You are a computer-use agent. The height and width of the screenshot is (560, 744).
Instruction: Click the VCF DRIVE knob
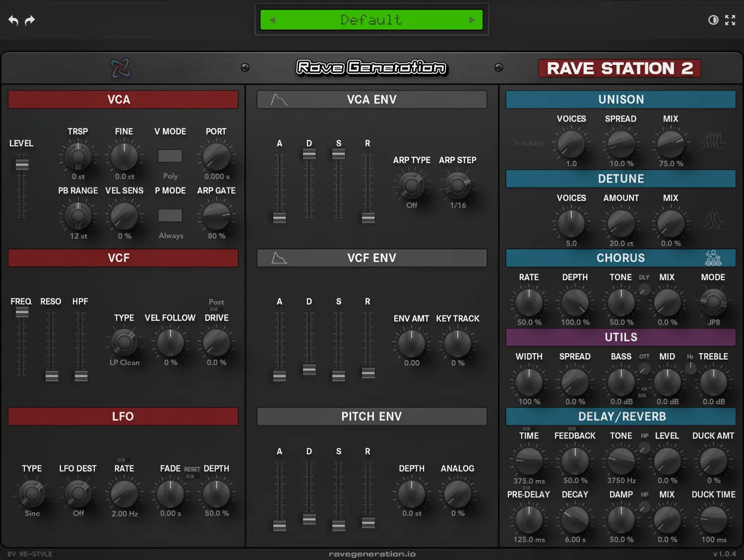tap(216, 342)
